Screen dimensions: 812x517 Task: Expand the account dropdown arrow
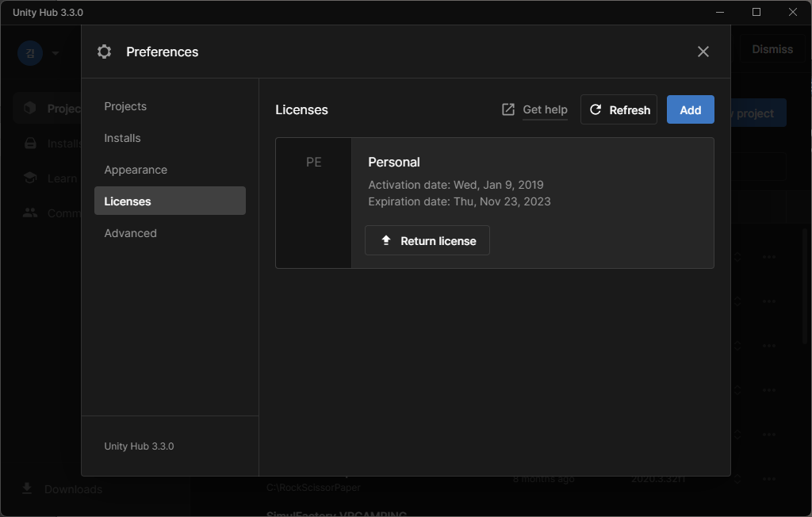tap(56, 53)
